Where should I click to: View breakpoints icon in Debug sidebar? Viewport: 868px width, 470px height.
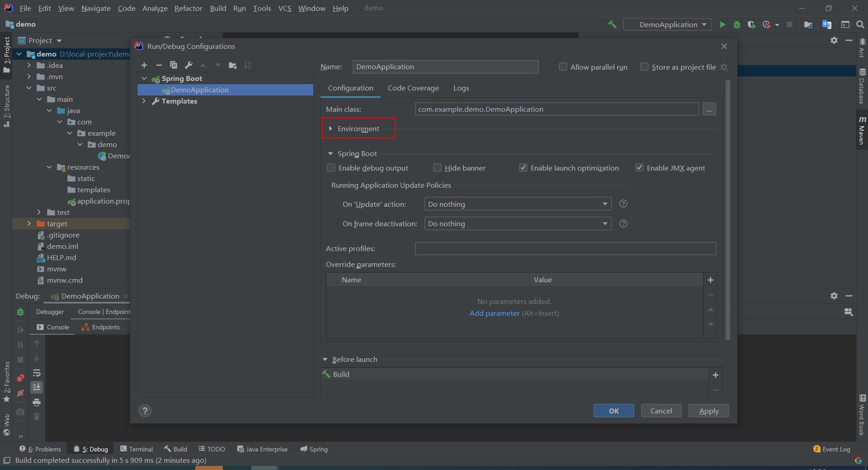[x=20, y=378]
